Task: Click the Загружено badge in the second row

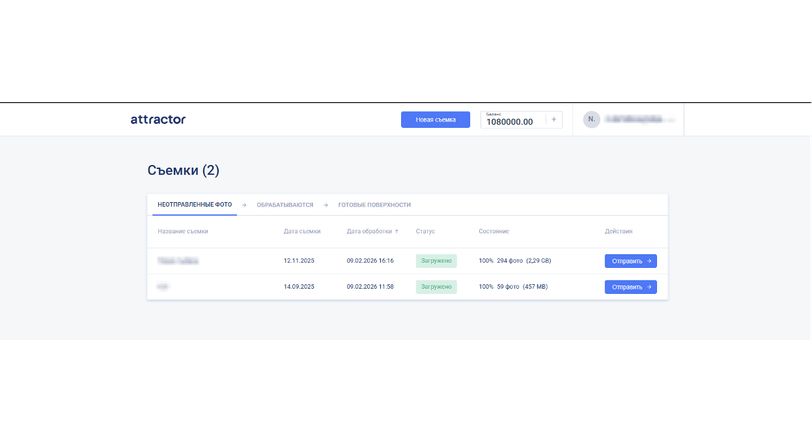Action: tap(436, 287)
